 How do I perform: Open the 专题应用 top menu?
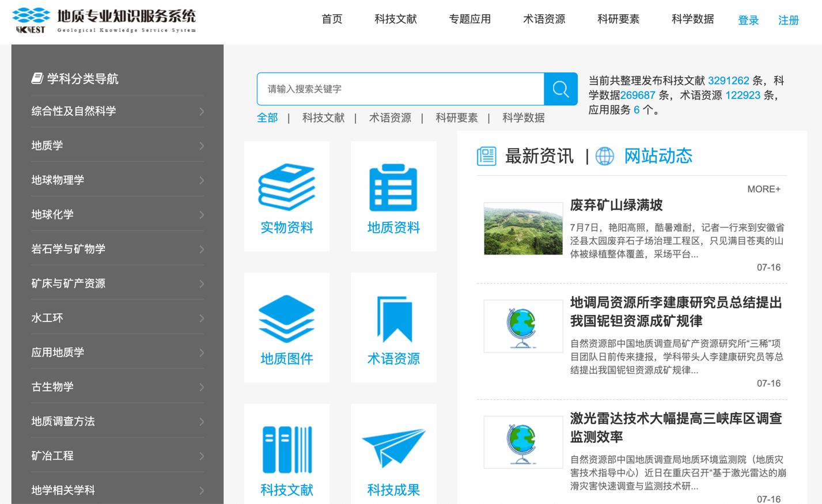[x=469, y=19]
